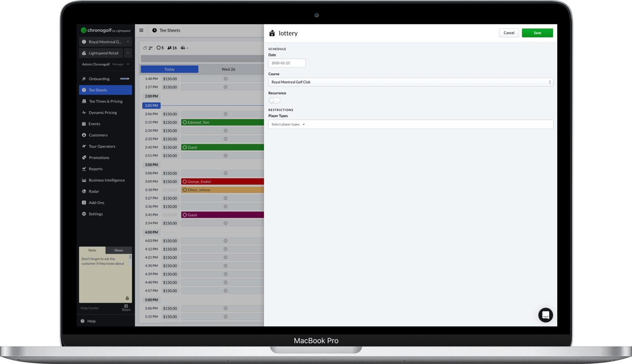Switch to the Wed 26 tab

(228, 69)
